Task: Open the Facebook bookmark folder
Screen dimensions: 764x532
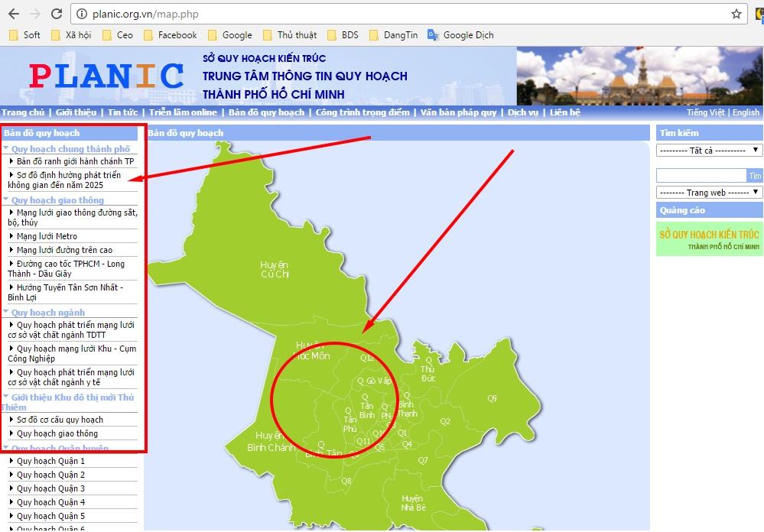Action: [x=170, y=35]
